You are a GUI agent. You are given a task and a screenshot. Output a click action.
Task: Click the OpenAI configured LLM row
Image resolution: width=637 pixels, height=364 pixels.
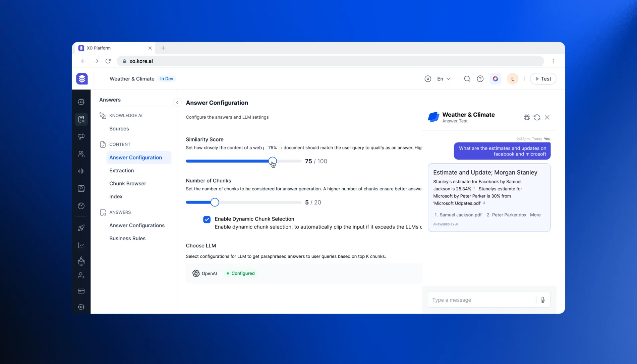[x=304, y=274]
